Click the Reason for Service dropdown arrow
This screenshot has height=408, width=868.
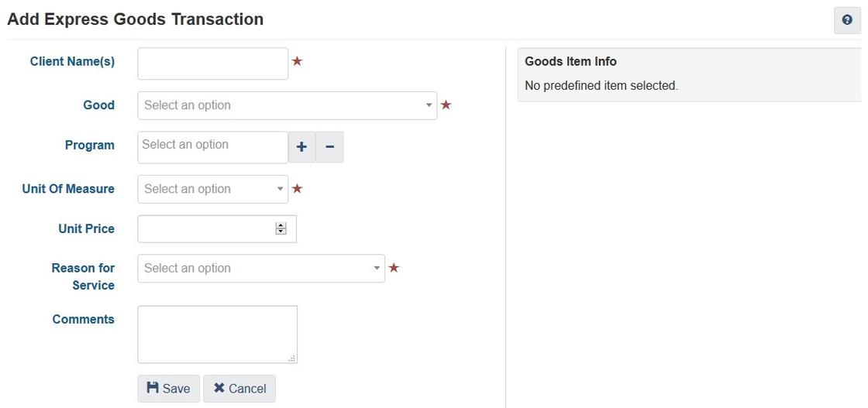pyautogui.click(x=377, y=268)
